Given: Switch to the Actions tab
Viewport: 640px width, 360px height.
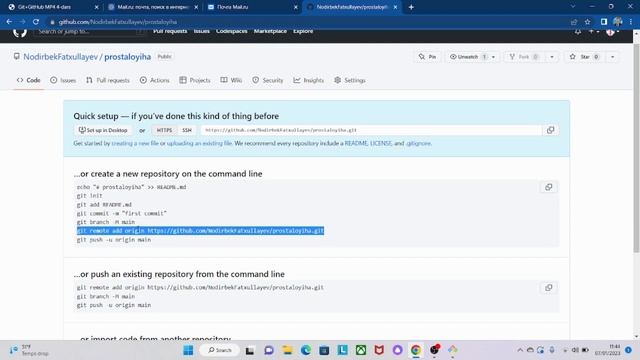Looking at the screenshot, I should pos(154,80).
